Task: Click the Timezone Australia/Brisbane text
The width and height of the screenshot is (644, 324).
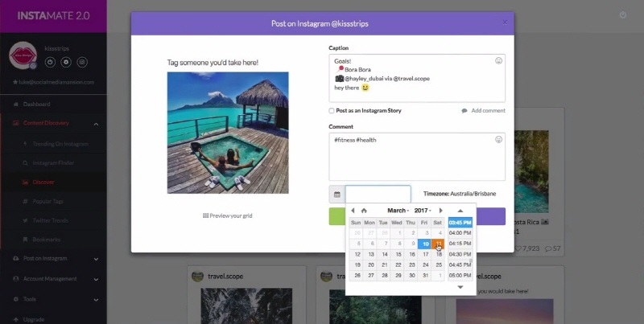Action: [x=460, y=194]
